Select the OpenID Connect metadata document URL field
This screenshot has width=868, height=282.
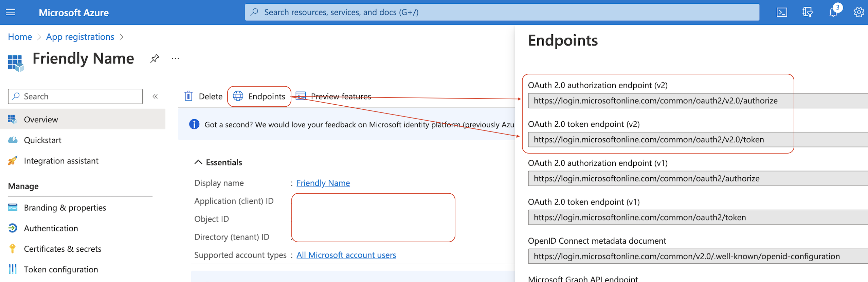(698, 256)
